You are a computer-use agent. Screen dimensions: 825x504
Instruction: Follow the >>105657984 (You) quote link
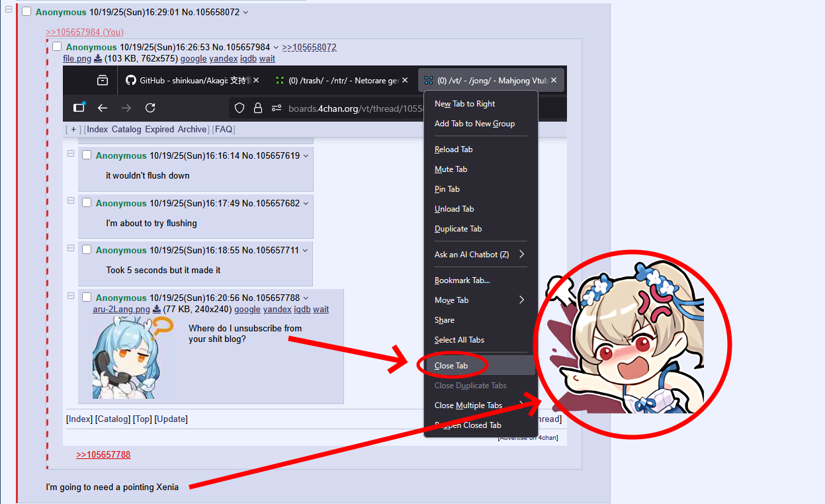tap(85, 32)
